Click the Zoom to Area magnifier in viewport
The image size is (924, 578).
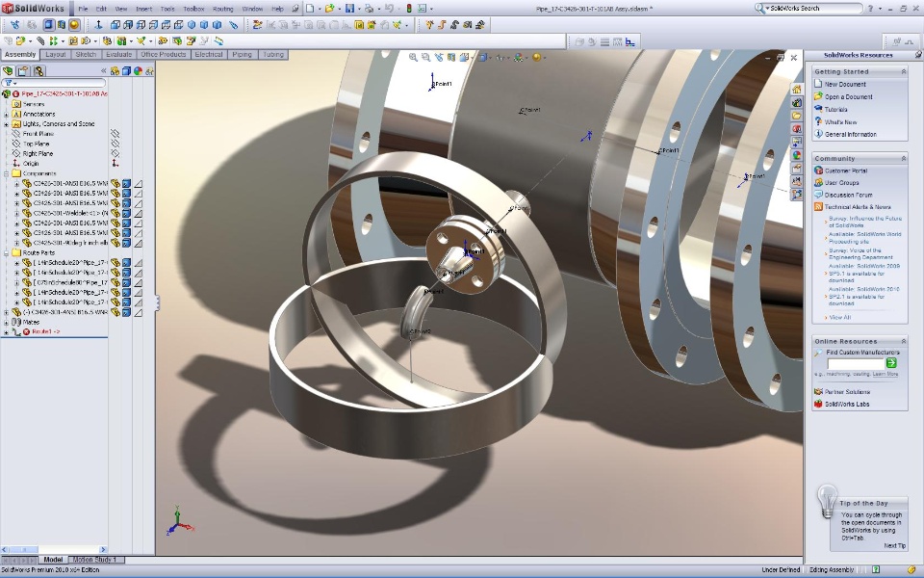coord(426,57)
